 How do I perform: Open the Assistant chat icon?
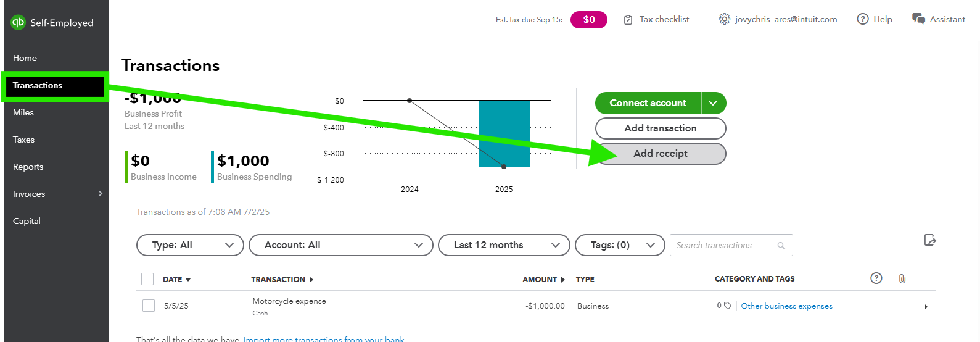point(918,19)
